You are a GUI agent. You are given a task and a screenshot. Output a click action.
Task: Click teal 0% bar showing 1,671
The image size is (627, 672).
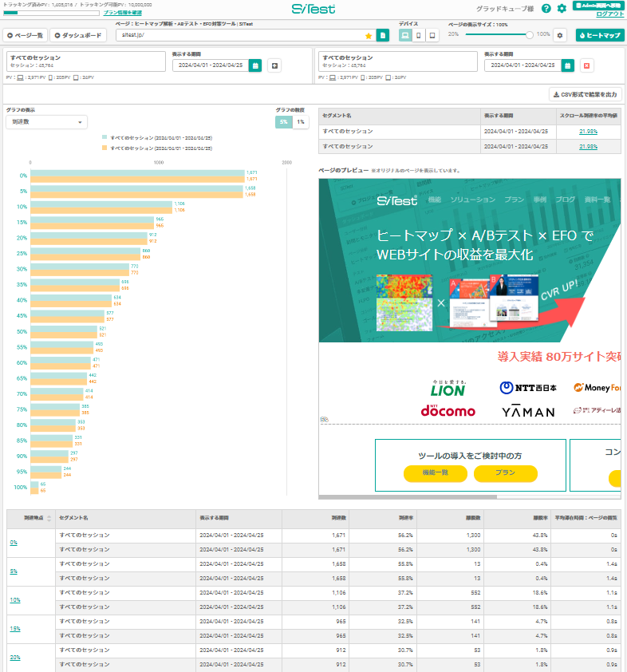[137, 173]
